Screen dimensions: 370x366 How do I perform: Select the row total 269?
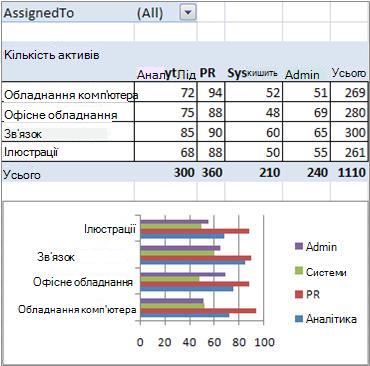point(355,93)
